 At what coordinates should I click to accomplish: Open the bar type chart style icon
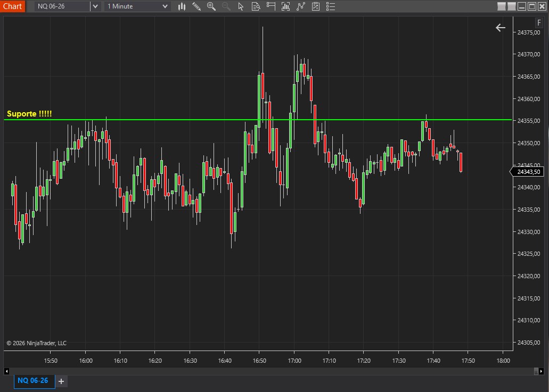point(182,6)
